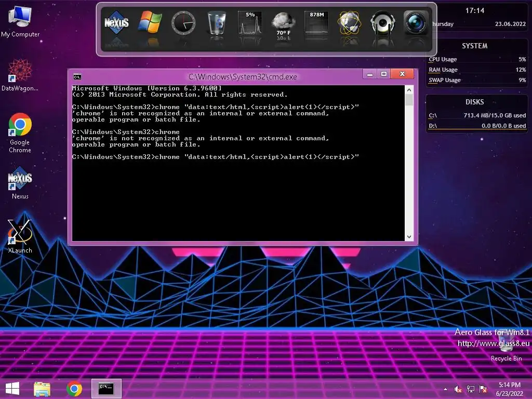The height and width of the screenshot is (399, 532).
Task: Open the CPU meter showing 5% in the dock
Action: pos(250,23)
